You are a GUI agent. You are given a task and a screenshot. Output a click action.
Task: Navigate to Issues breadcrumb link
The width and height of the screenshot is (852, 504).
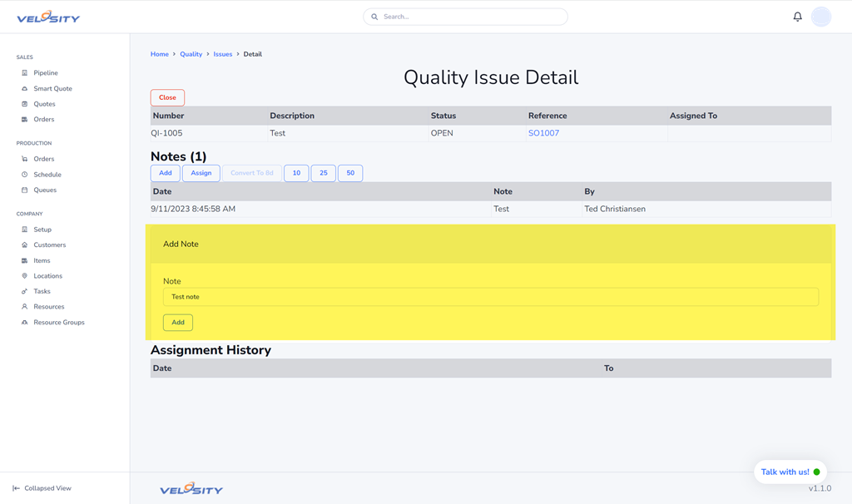tap(222, 54)
